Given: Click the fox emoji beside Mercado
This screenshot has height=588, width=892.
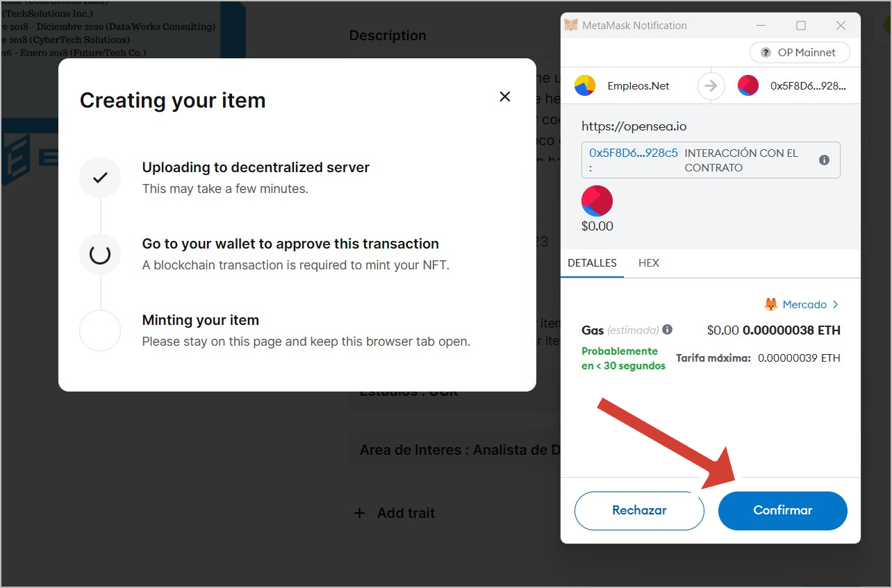Looking at the screenshot, I should [x=771, y=304].
